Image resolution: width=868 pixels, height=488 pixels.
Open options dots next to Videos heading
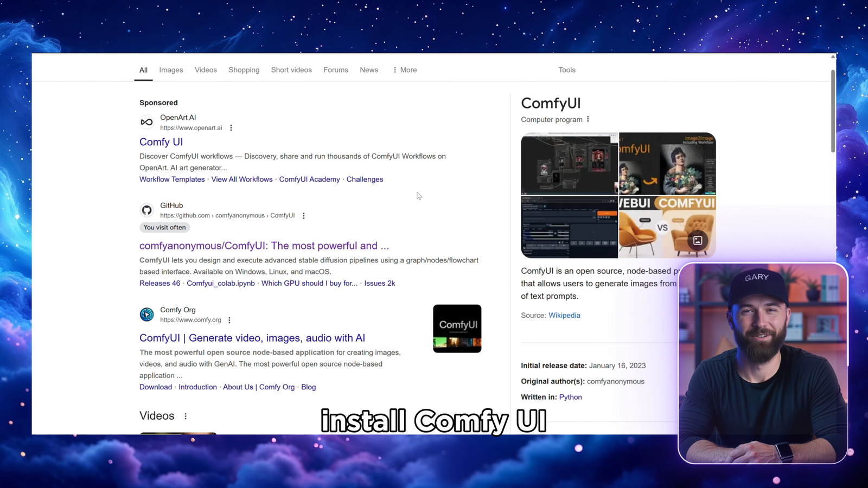coord(186,416)
